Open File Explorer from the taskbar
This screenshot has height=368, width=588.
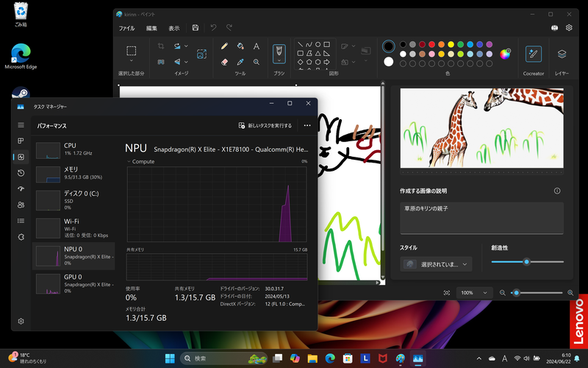[x=312, y=358]
